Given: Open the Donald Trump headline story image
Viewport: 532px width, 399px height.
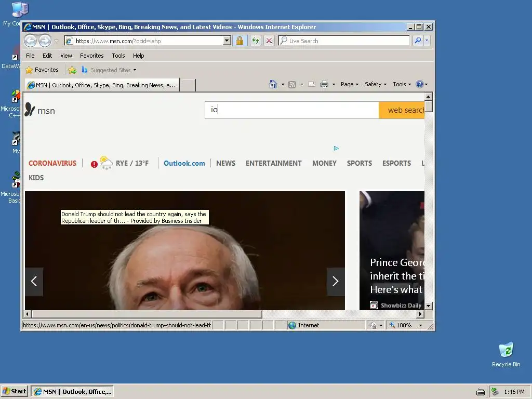Looking at the screenshot, I should (185, 250).
